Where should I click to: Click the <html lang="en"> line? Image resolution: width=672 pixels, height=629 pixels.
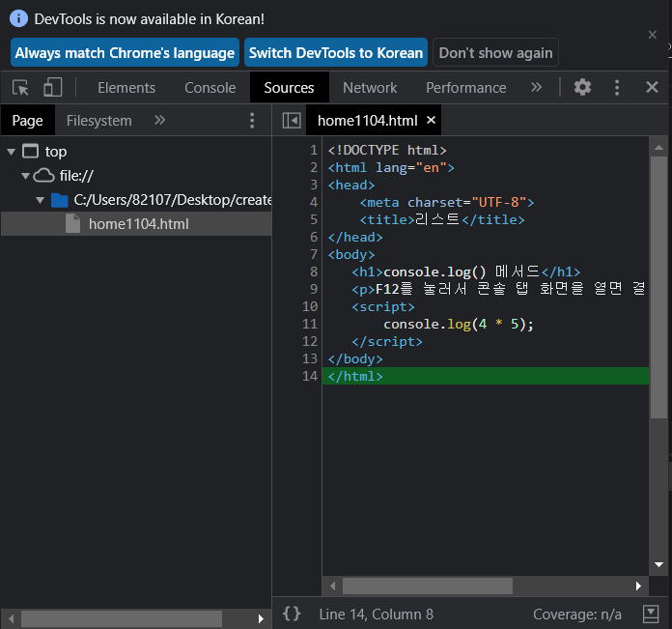(x=391, y=168)
